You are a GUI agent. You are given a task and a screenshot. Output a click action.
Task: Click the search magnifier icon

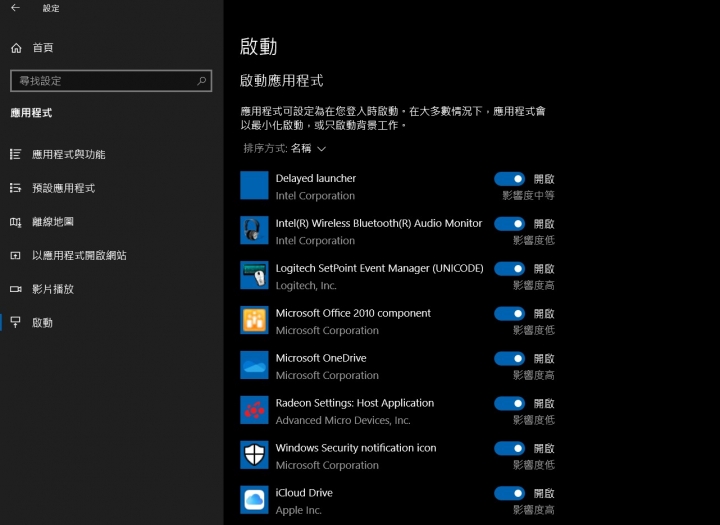point(201,81)
